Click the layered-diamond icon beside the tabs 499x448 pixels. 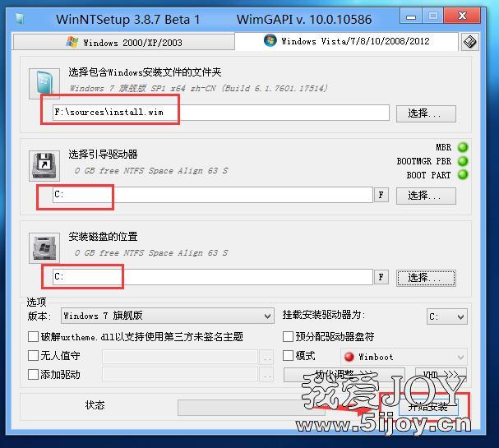(469, 42)
